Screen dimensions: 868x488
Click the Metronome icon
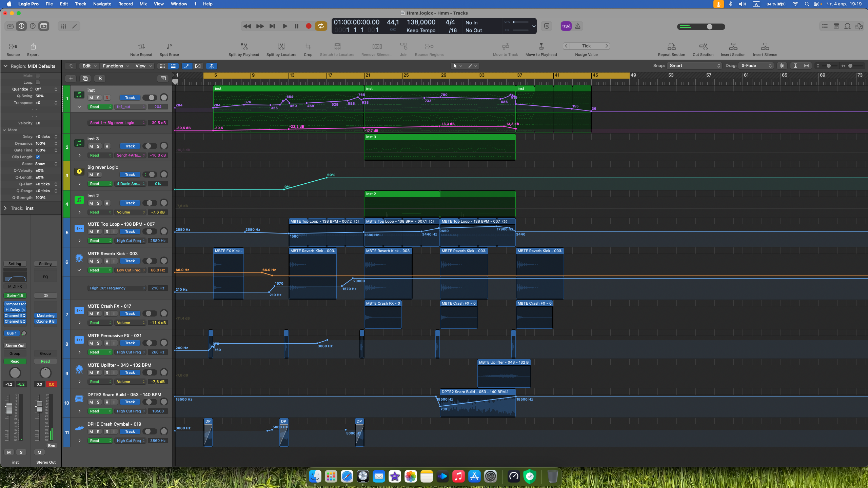pos(578,26)
